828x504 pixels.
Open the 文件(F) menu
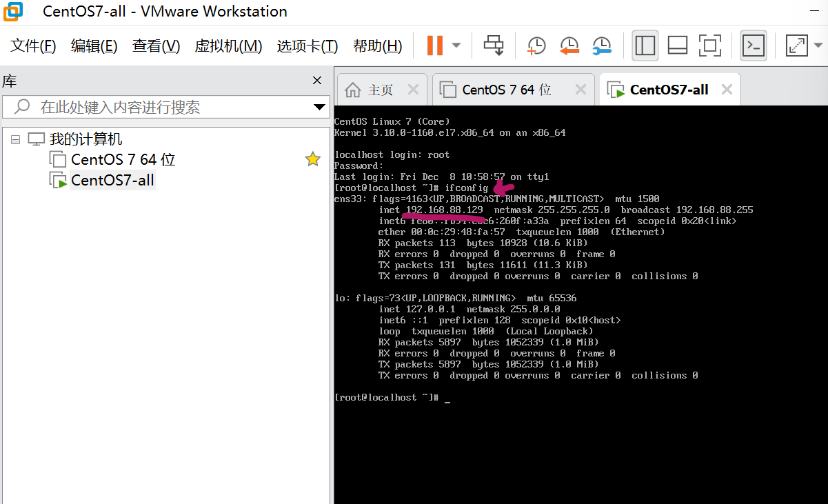(34, 46)
